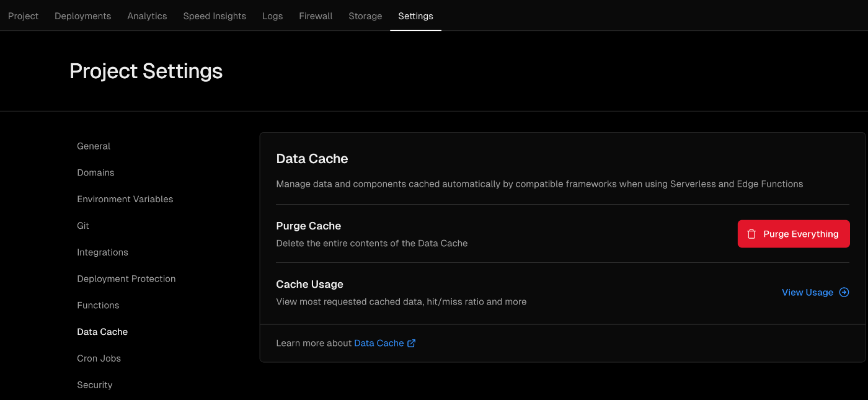Click the arrow icon beside View Usage
The height and width of the screenshot is (400, 868).
(x=844, y=293)
